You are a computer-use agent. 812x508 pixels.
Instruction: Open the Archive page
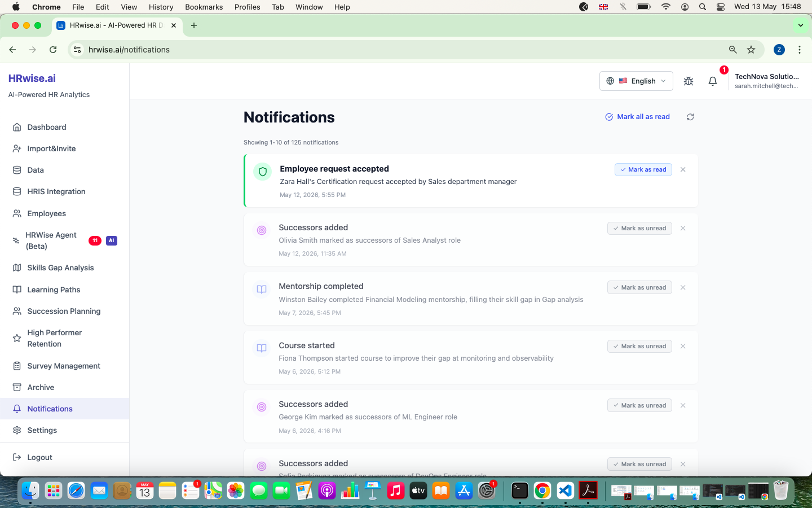(64, 387)
